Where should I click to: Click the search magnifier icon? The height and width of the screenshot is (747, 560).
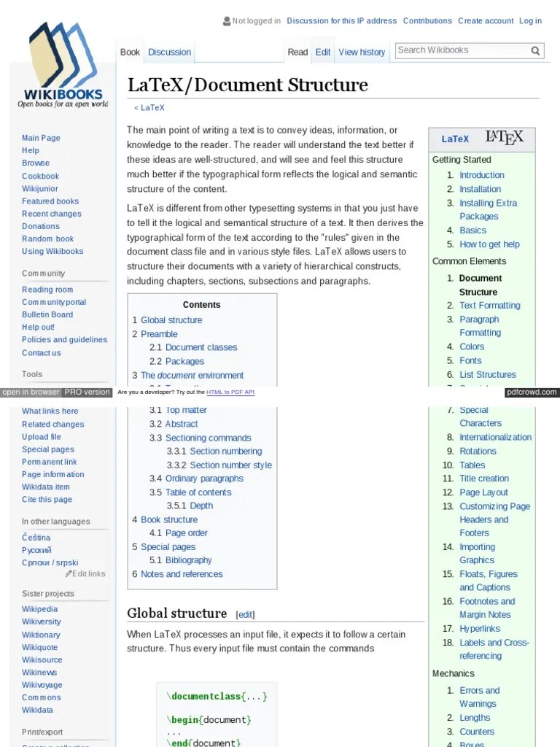[x=535, y=50]
